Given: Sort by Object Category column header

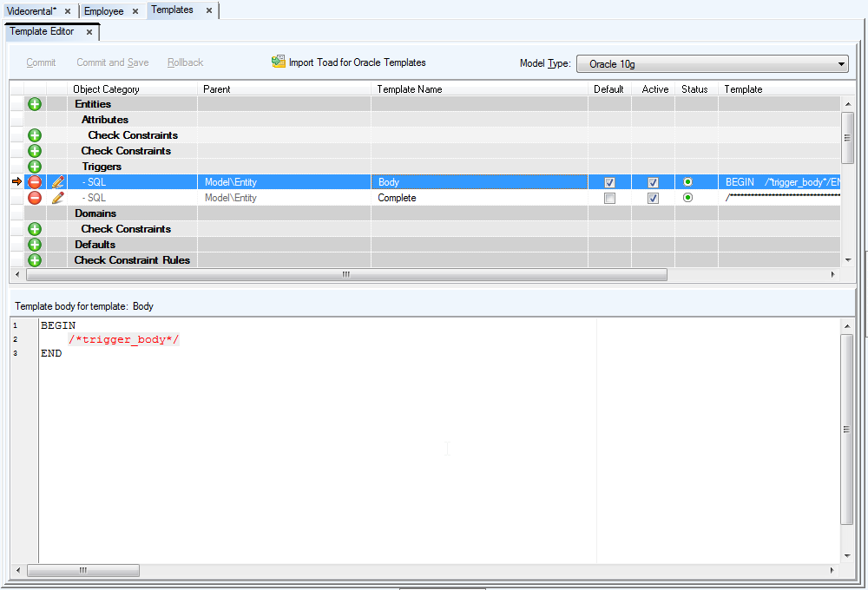Looking at the screenshot, I should (x=132, y=89).
